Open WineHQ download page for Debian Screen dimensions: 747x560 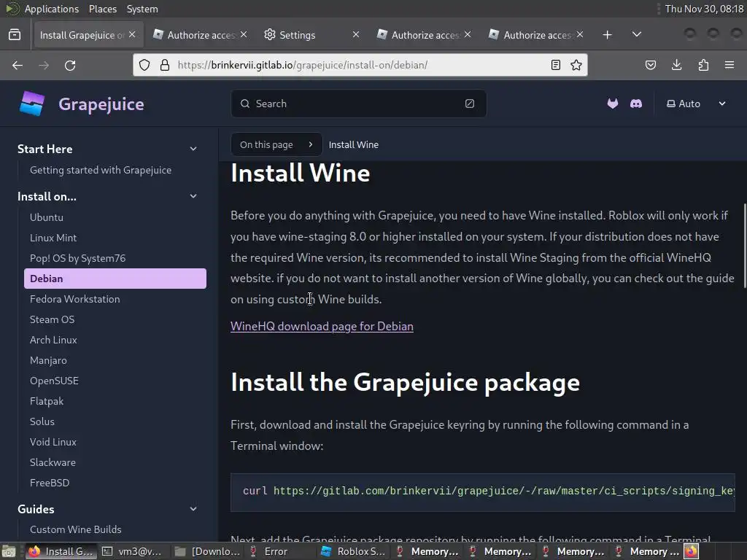pos(322,326)
